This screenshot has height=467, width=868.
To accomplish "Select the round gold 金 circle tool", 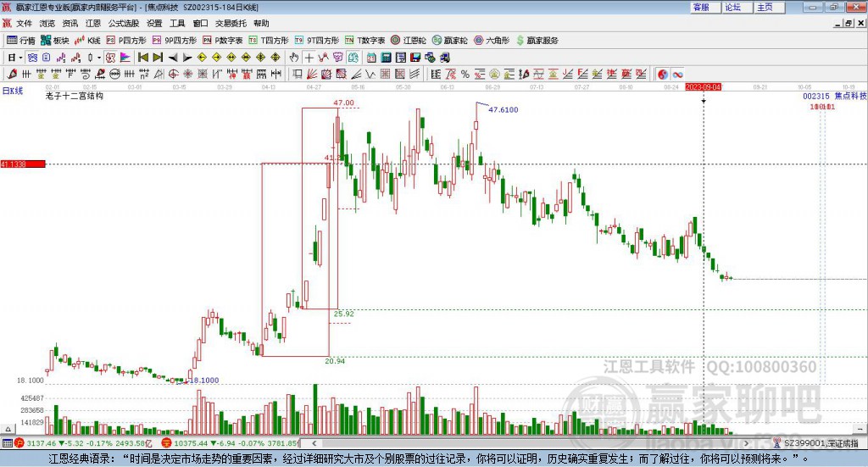I will point(494,74).
